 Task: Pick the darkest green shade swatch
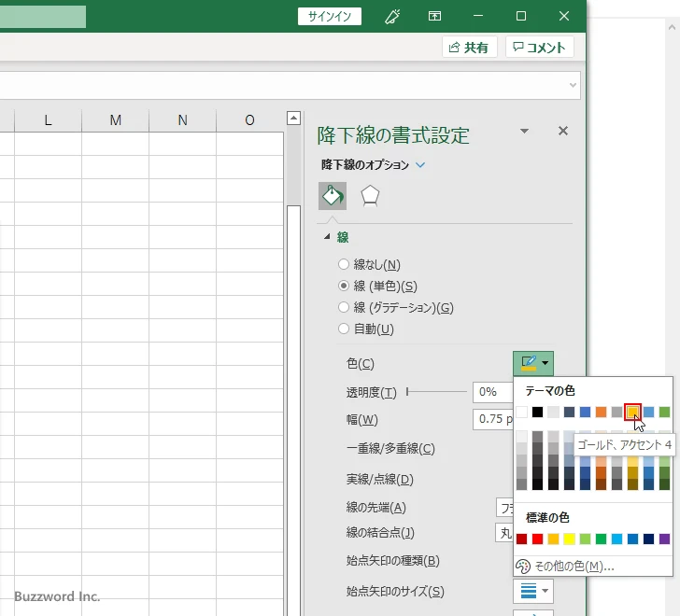(664, 484)
